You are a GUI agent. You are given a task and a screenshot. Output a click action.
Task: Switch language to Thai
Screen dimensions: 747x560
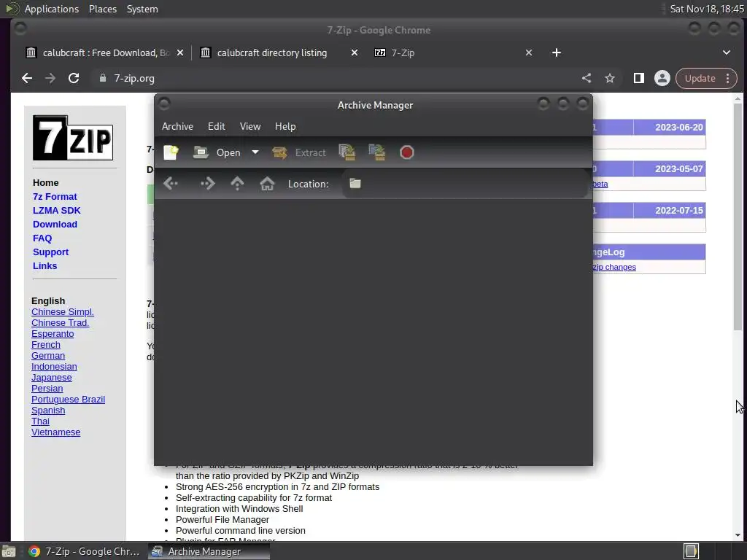point(41,421)
